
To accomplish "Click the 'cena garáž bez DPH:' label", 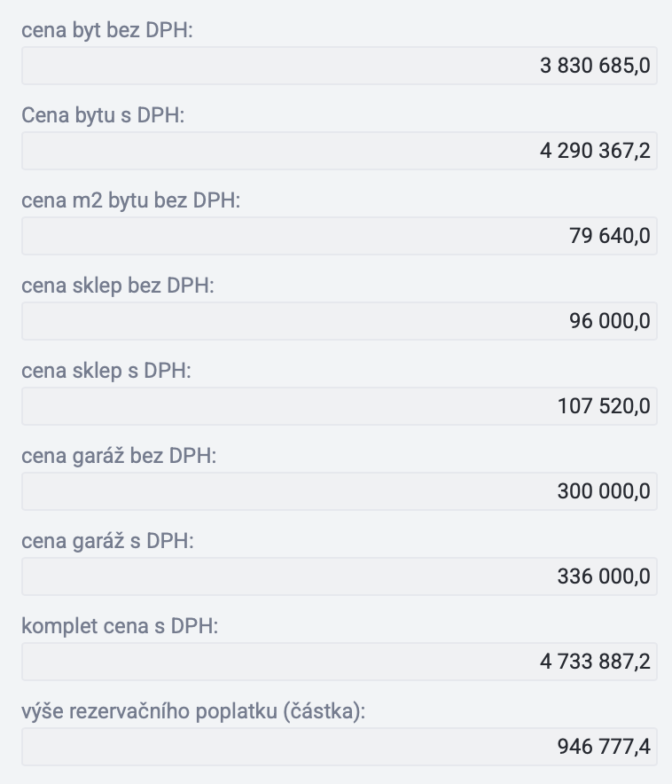I will pyautogui.click(x=119, y=456).
